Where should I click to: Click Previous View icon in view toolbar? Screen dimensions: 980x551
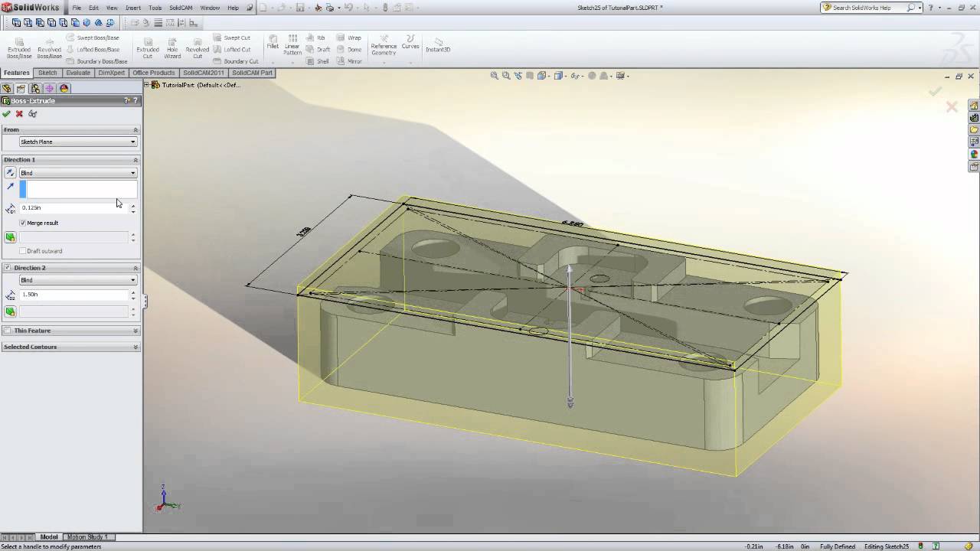tap(518, 76)
